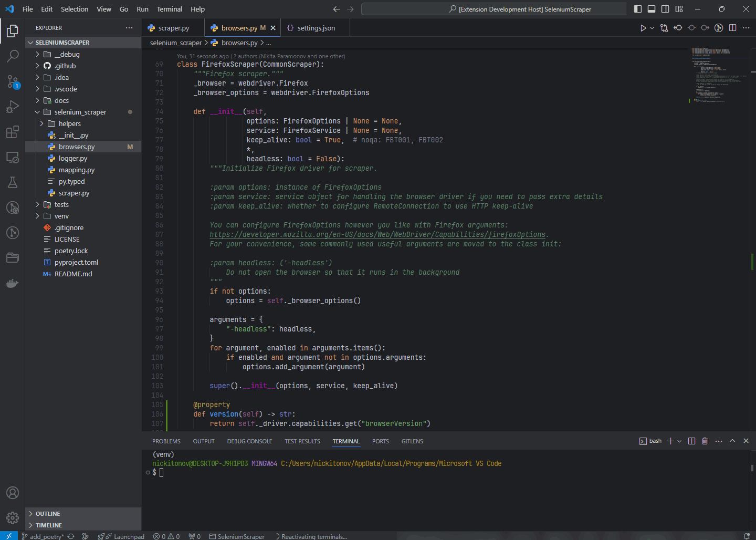Toggle file annotations (GitLens circle-branch icon)
The image size is (756, 540).
point(719,28)
